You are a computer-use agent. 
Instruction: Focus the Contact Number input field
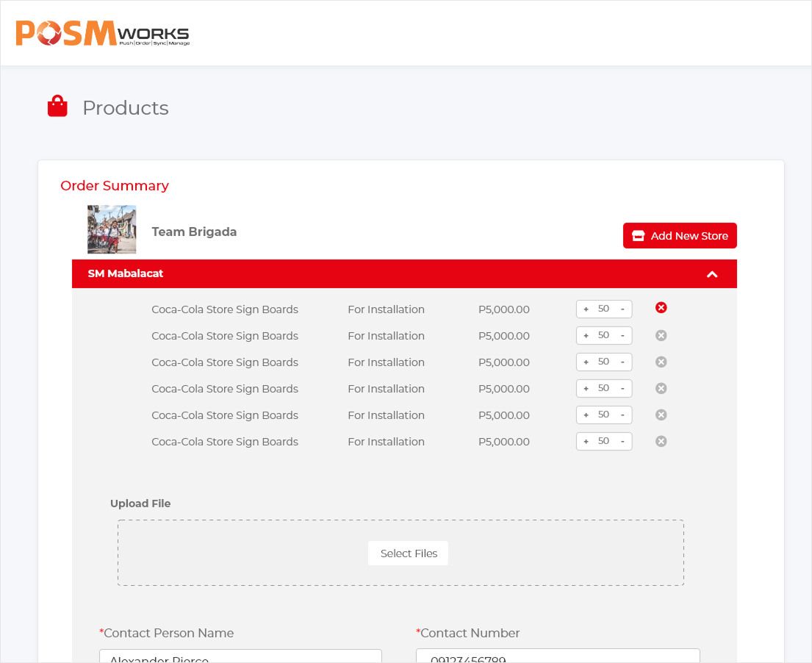(558, 656)
